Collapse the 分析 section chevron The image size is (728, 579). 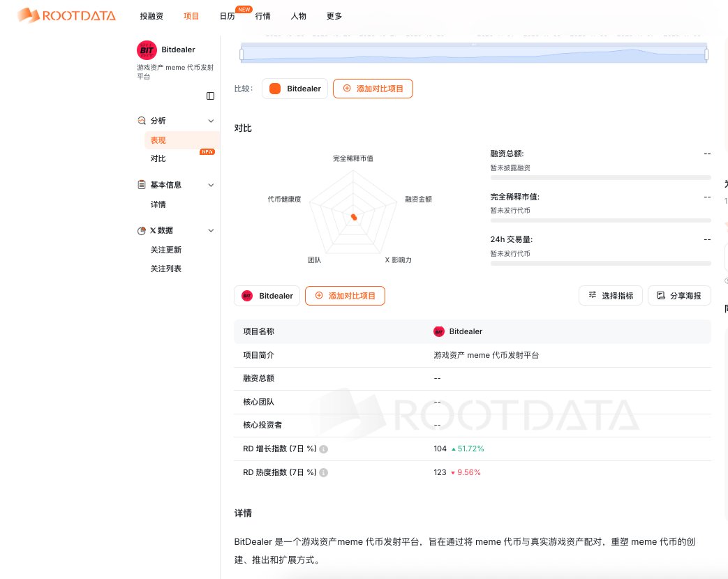point(211,121)
